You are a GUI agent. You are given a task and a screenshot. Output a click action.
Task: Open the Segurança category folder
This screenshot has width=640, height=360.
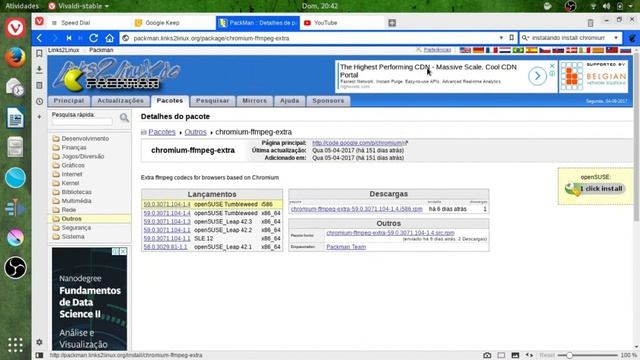76,228
